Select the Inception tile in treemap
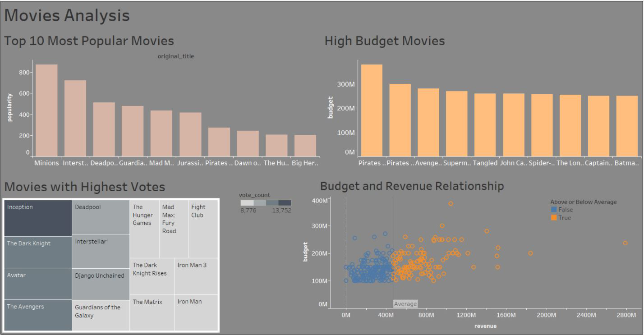Viewport: 644px width, 335px height. coord(38,218)
